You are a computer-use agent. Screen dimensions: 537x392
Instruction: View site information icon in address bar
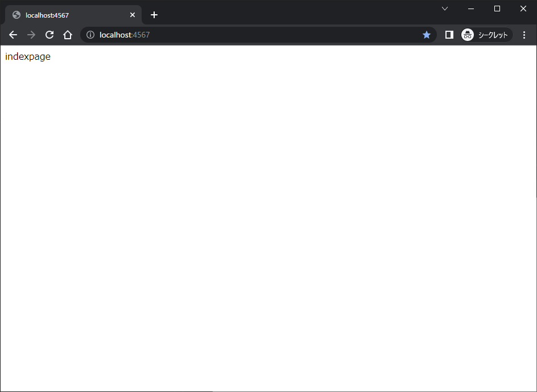(x=90, y=35)
